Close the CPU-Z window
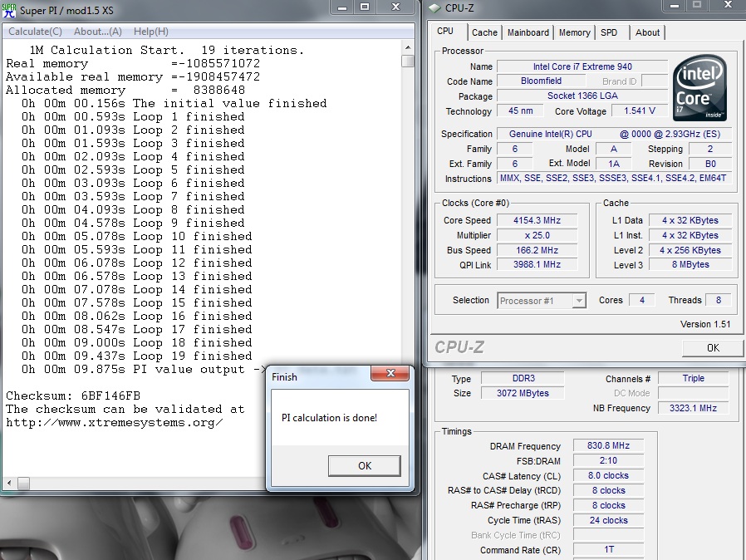Viewport: 746px width, 560px height. 728,5
